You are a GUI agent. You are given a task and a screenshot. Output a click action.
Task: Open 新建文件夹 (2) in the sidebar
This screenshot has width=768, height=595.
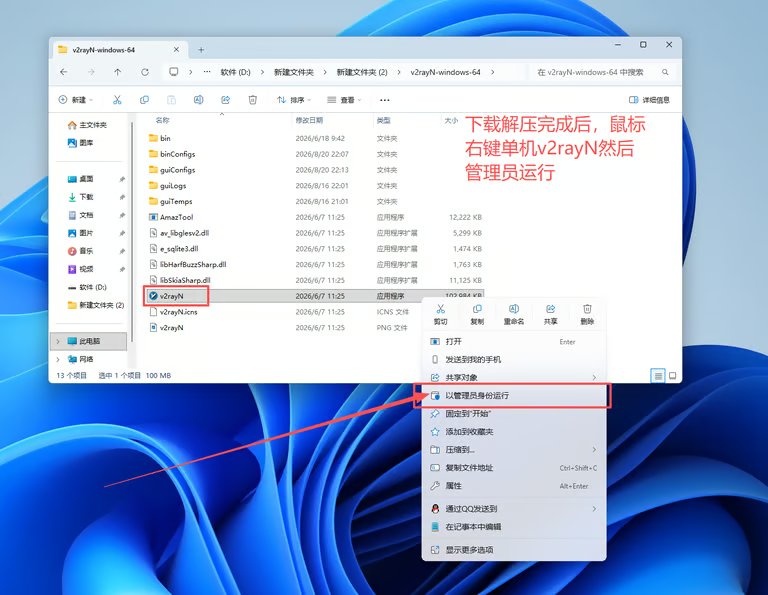point(96,305)
